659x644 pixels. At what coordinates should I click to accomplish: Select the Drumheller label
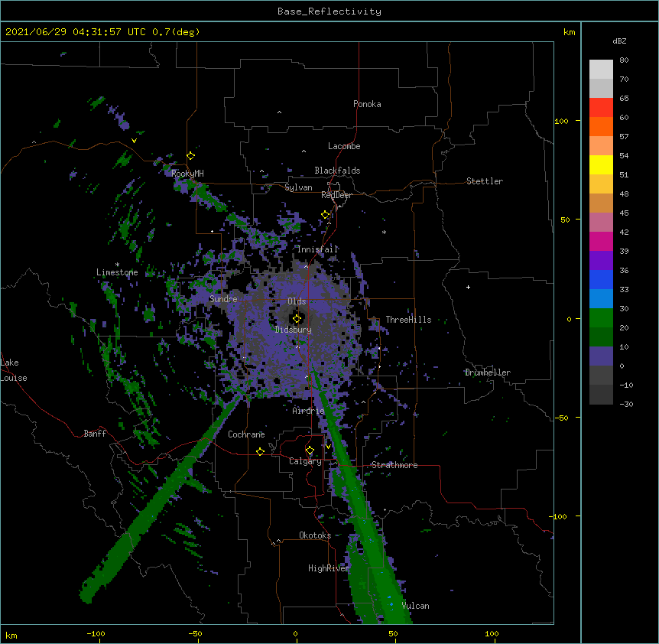click(488, 372)
